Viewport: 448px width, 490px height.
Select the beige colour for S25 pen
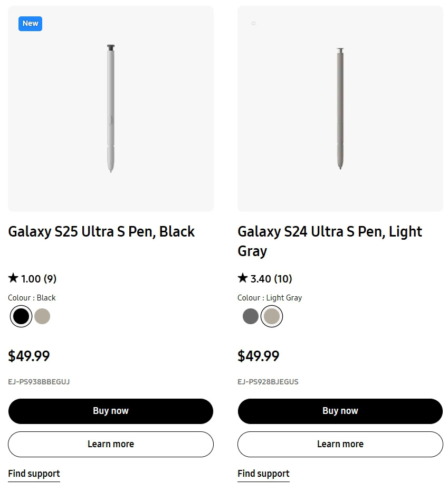[42, 316]
